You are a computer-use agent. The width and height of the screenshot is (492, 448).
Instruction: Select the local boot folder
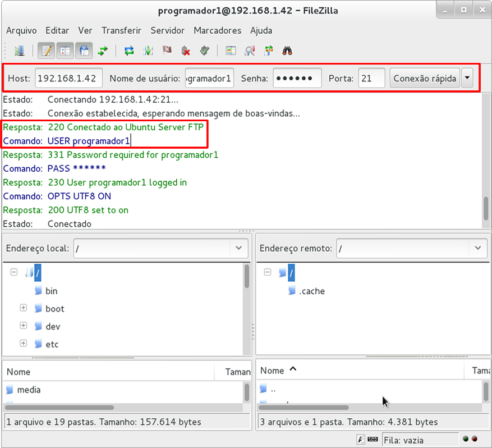[55, 309]
